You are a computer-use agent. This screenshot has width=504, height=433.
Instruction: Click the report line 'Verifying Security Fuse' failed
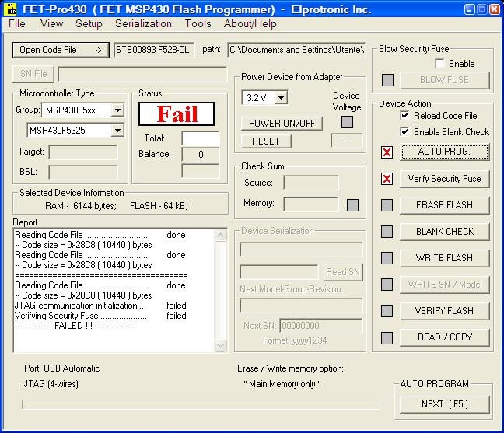[100, 316]
